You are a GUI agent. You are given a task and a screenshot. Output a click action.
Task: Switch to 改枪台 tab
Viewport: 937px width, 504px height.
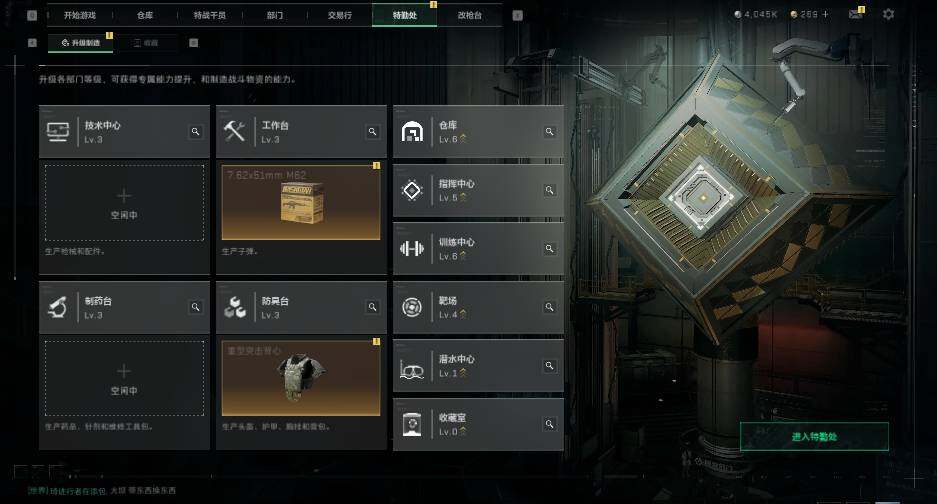coord(470,15)
